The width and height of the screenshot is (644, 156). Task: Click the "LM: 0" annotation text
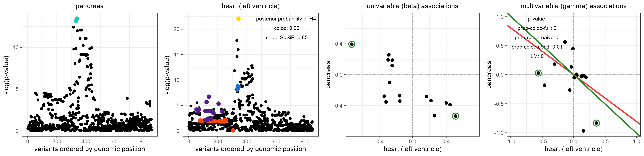[x=537, y=56]
